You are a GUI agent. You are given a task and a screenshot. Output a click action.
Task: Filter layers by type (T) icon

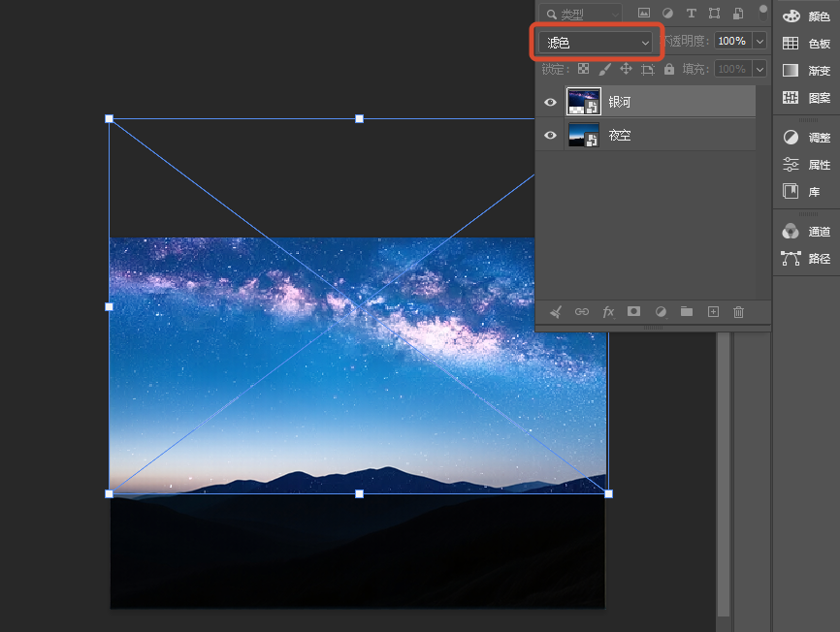pos(691,14)
